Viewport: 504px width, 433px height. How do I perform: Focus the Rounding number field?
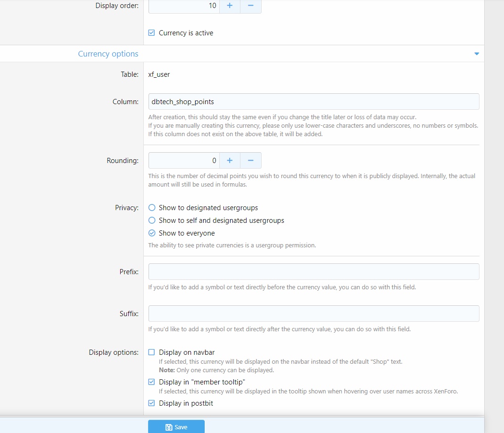tap(184, 161)
